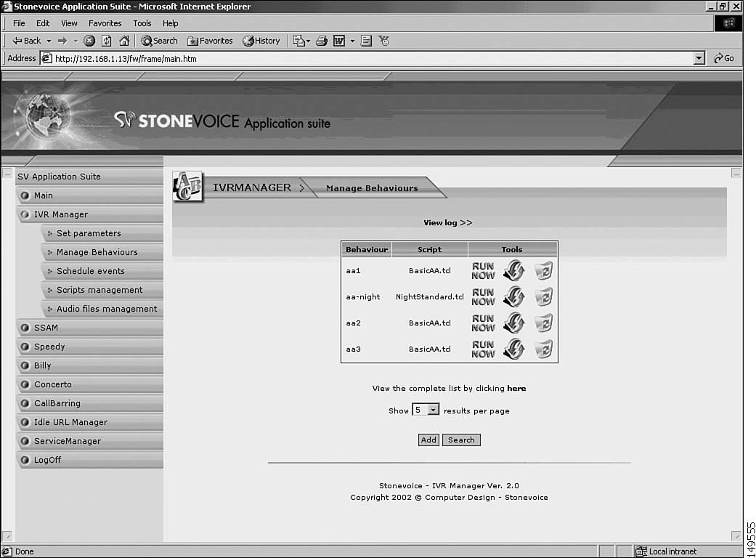Click Favorites in the browser toolbar

(210, 41)
